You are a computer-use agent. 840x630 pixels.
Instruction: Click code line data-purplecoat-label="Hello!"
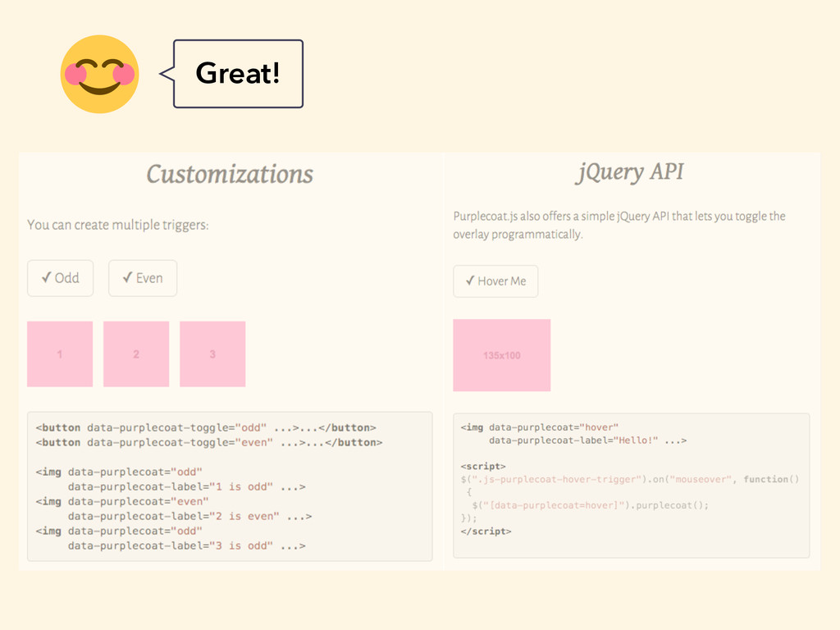click(x=587, y=441)
